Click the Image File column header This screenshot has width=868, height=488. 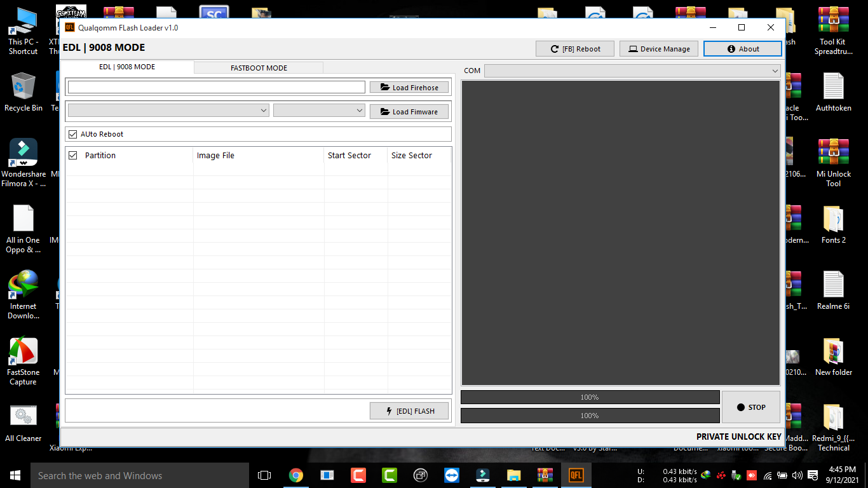tap(258, 155)
